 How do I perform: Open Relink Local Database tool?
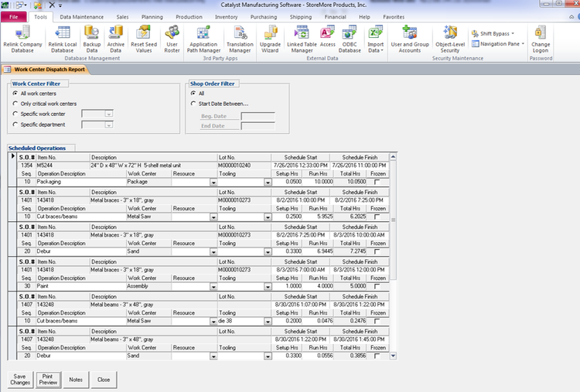(62, 39)
